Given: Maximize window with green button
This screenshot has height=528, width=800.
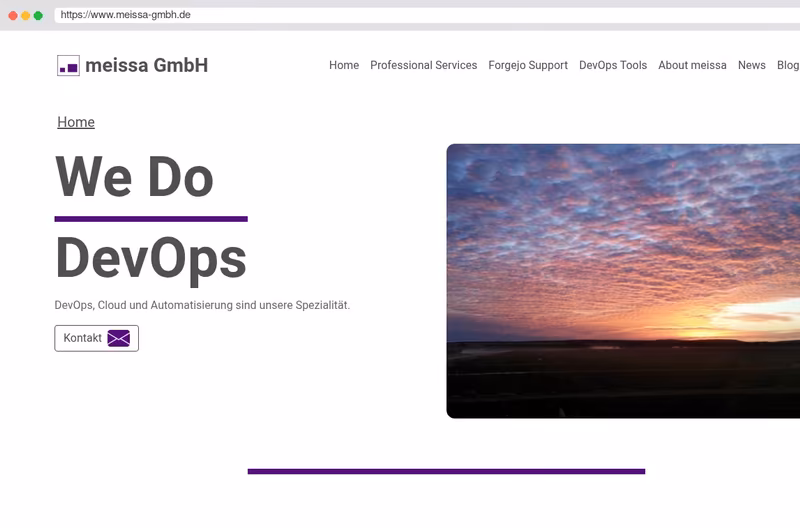Looking at the screenshot, I should 38,16.
